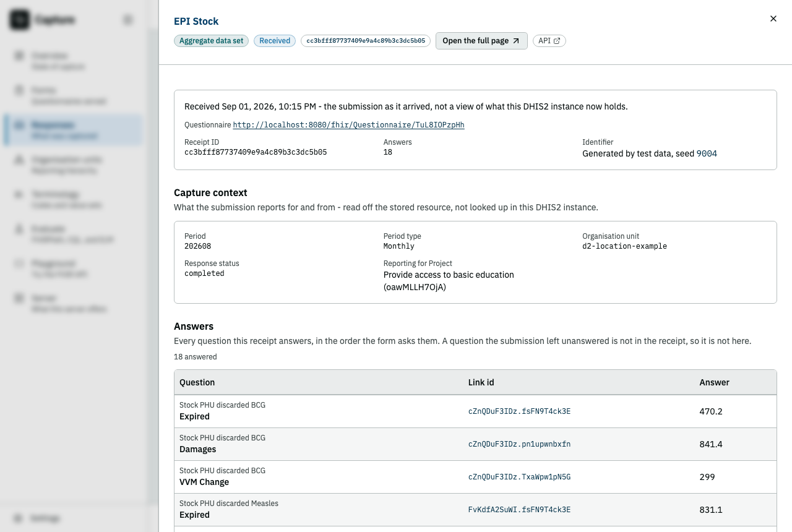Screen dimensions: 792x532
Task: Click the Received Sep 01, 2026 timestamp line
Action: pyautogui.click(x=406, y=106)
